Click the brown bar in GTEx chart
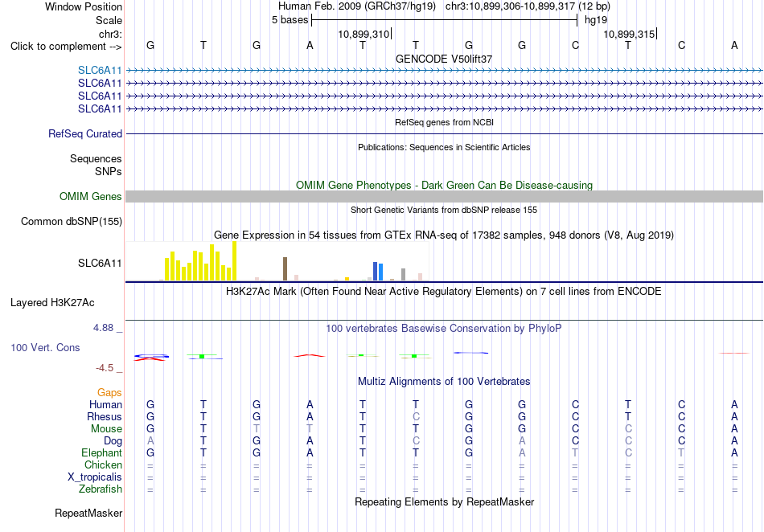764x532 pixels. [x=285, y=268]
